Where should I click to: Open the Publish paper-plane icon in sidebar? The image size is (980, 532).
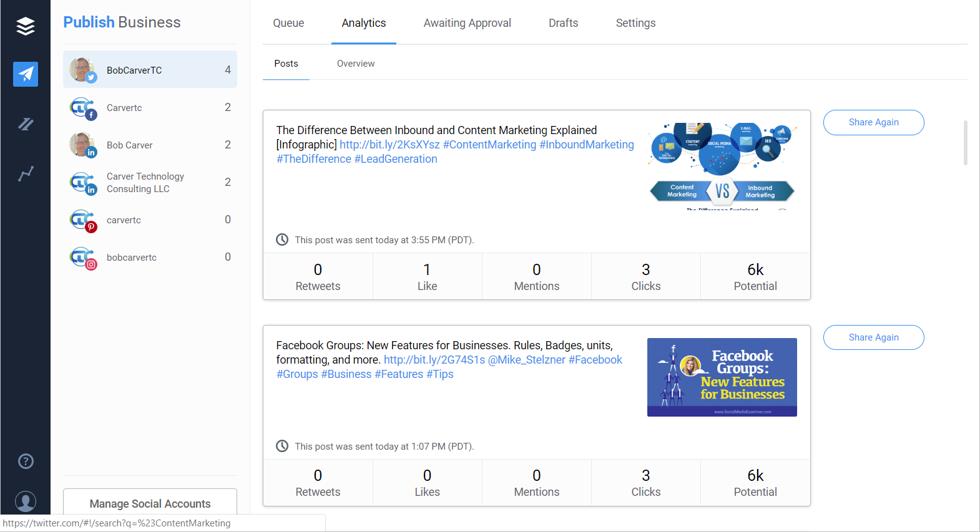(x=26, y=74)
